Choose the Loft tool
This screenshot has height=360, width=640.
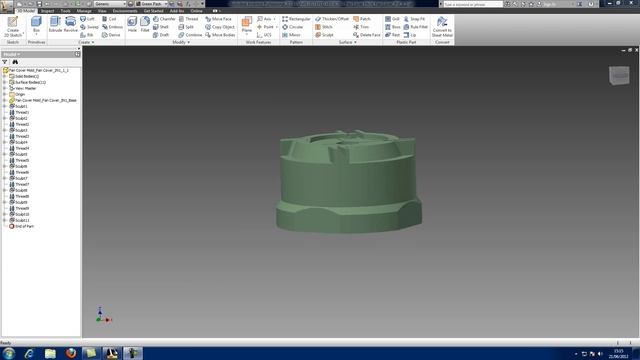(x=87, y=19)
